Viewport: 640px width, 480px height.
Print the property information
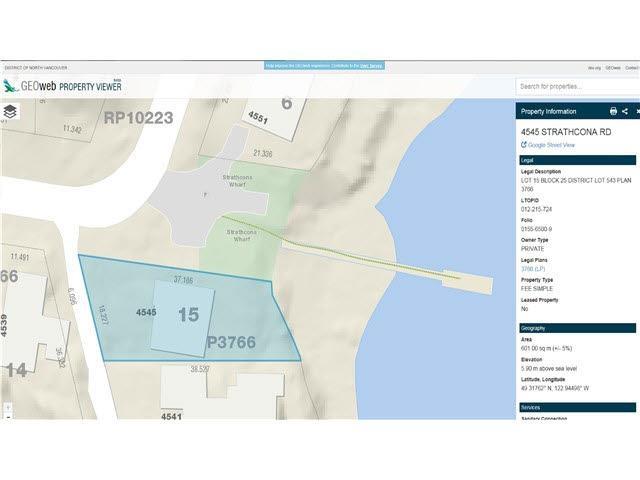[x=613, y=111]
